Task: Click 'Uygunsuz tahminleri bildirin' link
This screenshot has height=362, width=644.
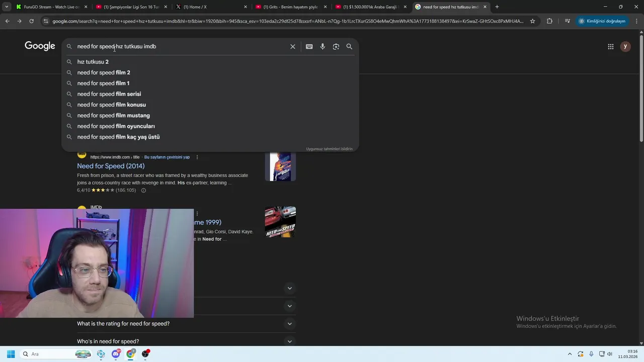Action: (329, 149)
